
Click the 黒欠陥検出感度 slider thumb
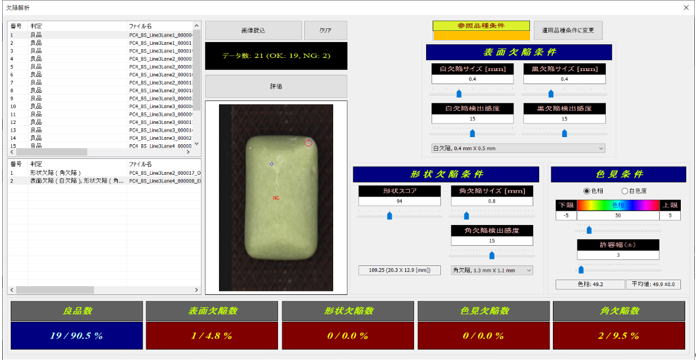tap(564, 133)
